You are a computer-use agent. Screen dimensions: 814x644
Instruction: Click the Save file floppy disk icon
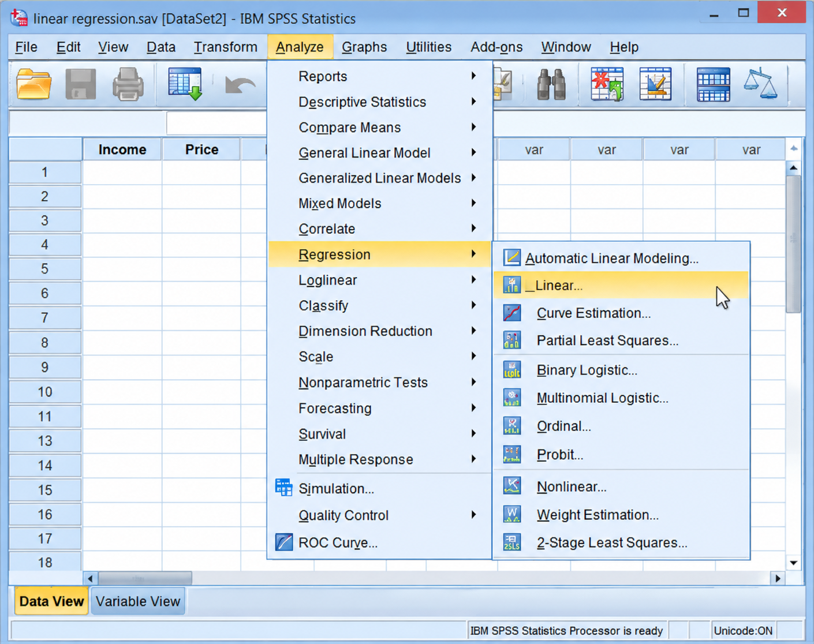tap(80, 84)
